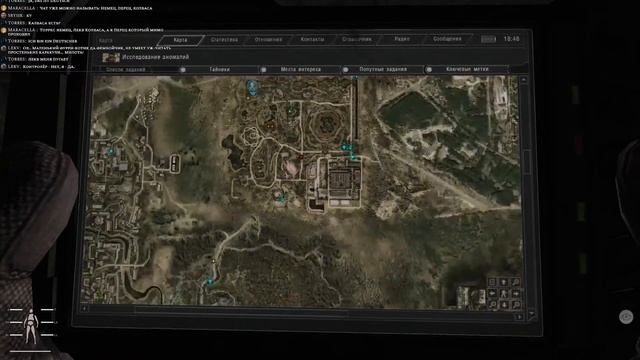Center the map on the player figure icon
The image size is (640, 360).
[x=504, y=293]
